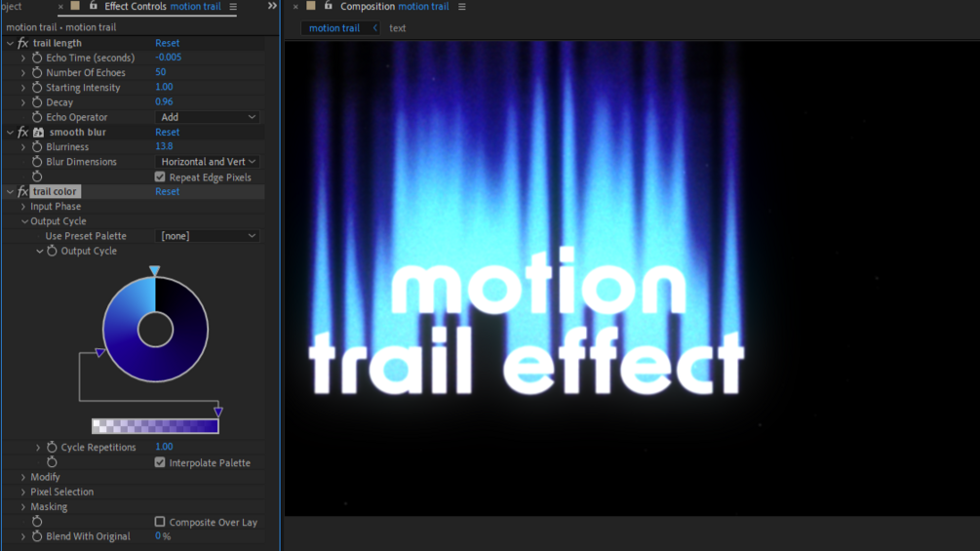This screenshot has width=980, height=551.
Task: Open the Use Preset Palette dropdown
Action: click(207, 236)
